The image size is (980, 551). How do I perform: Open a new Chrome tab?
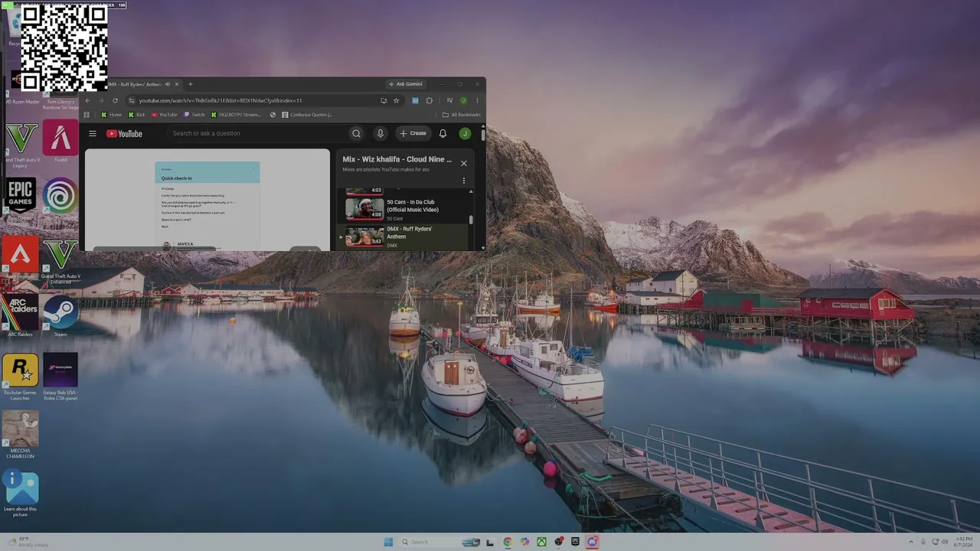pyautogui.click(x=191, y=84)
